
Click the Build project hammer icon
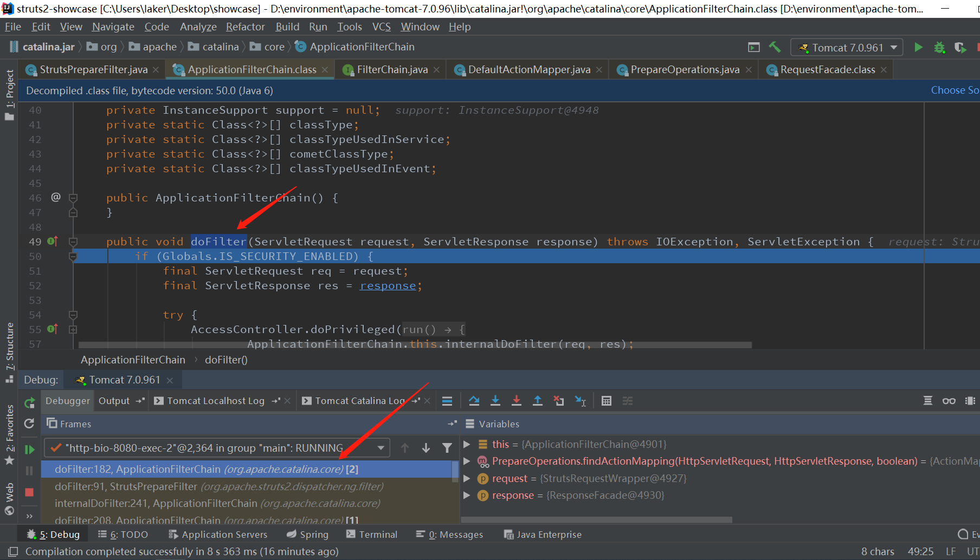[x=775, y=47]
